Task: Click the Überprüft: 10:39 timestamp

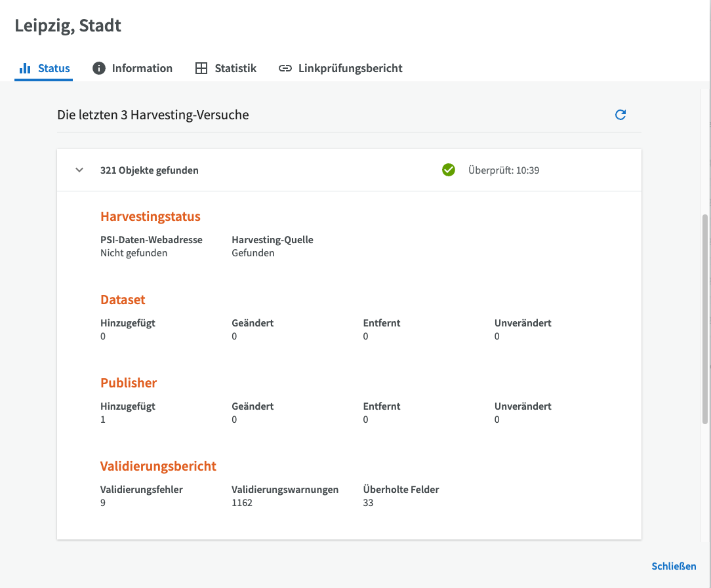Action: tap(504, 170)
